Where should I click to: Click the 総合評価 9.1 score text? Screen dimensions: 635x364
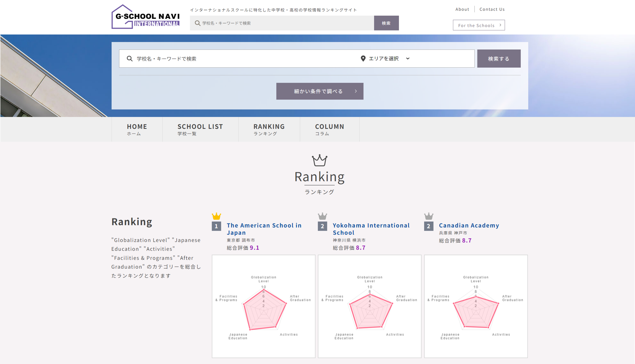[243, 248]
